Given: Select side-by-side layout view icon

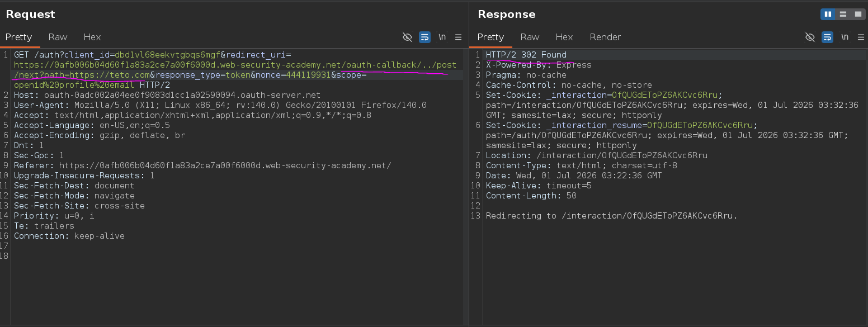Looking at the screenshot, I should pos(828,14).
